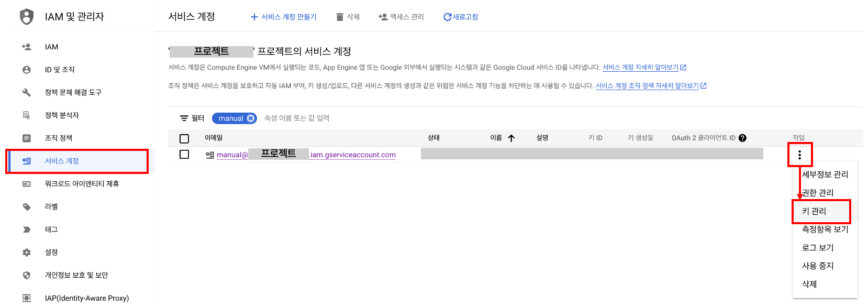Remove the manual filter chip

point(251,118)
